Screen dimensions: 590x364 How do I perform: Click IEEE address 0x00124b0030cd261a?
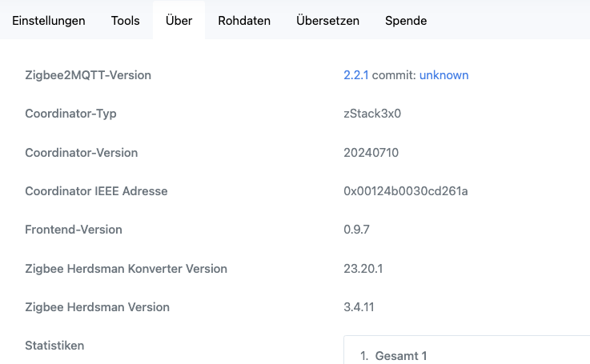(x=406, y=191)
